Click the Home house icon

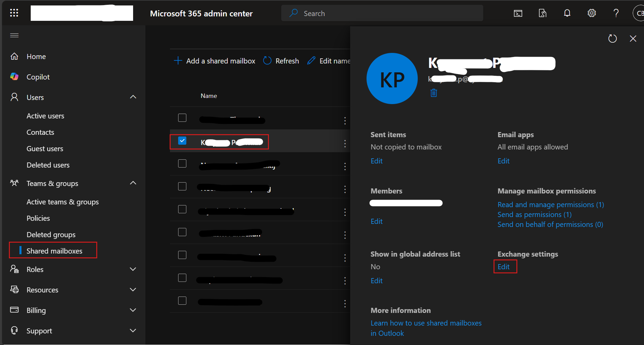[14, 56]
